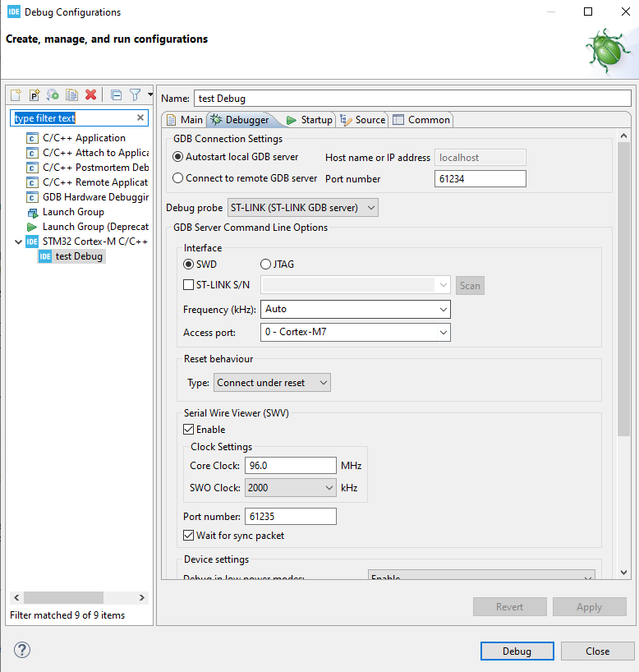
Task: Click the Scan button
Action: pyautogui.click(x=470, y=285)
